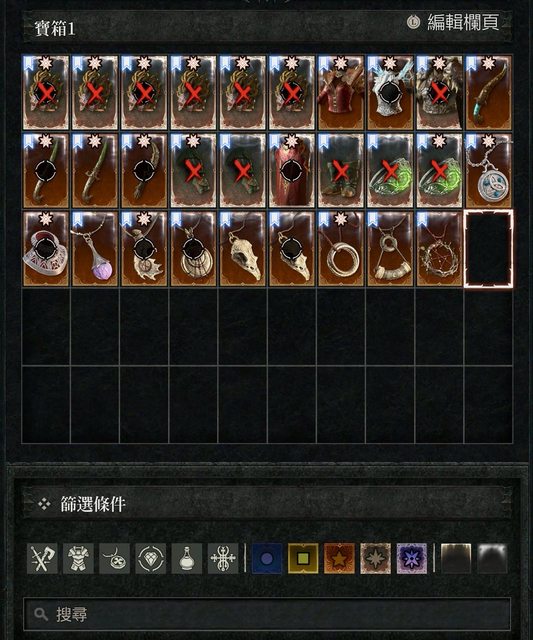Toggle the armor filter icon
Image resolution: width=533 pixels, height=640 pixels.
click(78, 558)
